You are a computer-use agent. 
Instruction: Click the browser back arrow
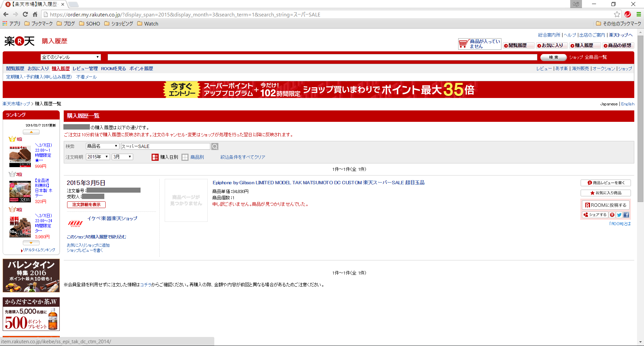[x=6, y=14]
